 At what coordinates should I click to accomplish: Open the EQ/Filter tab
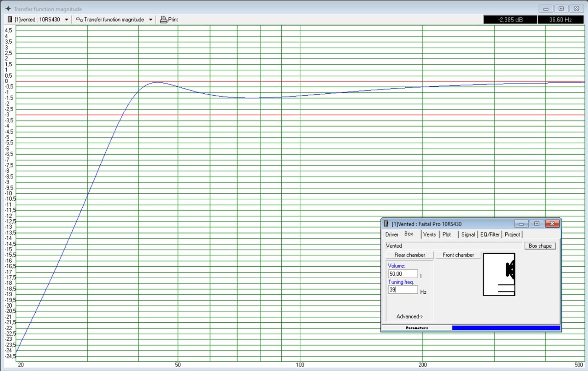(490, 234)
